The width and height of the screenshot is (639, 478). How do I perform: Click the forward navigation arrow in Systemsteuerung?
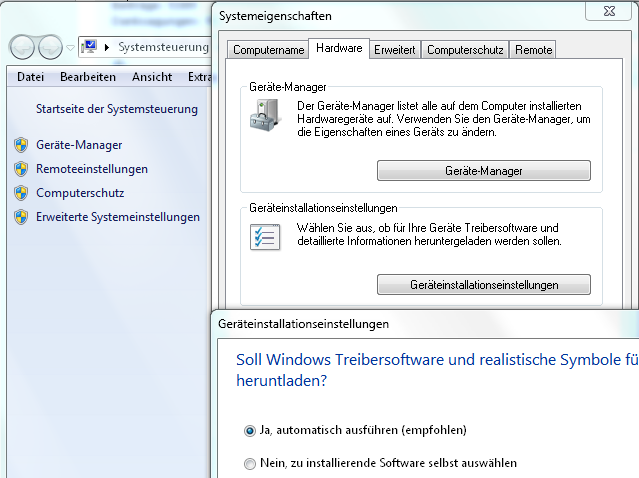coord(50,48)
